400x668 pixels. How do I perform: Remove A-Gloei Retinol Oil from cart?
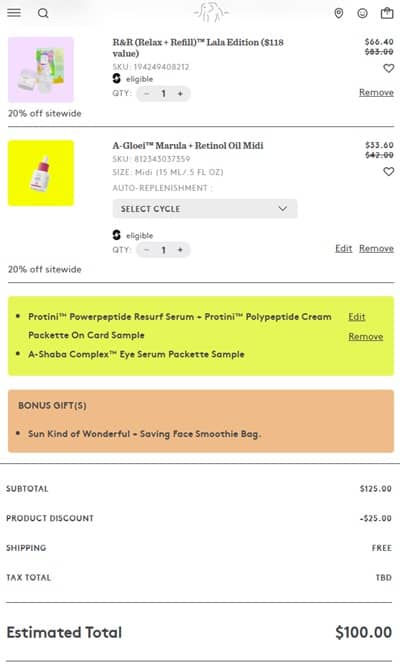tap(376, 248)
